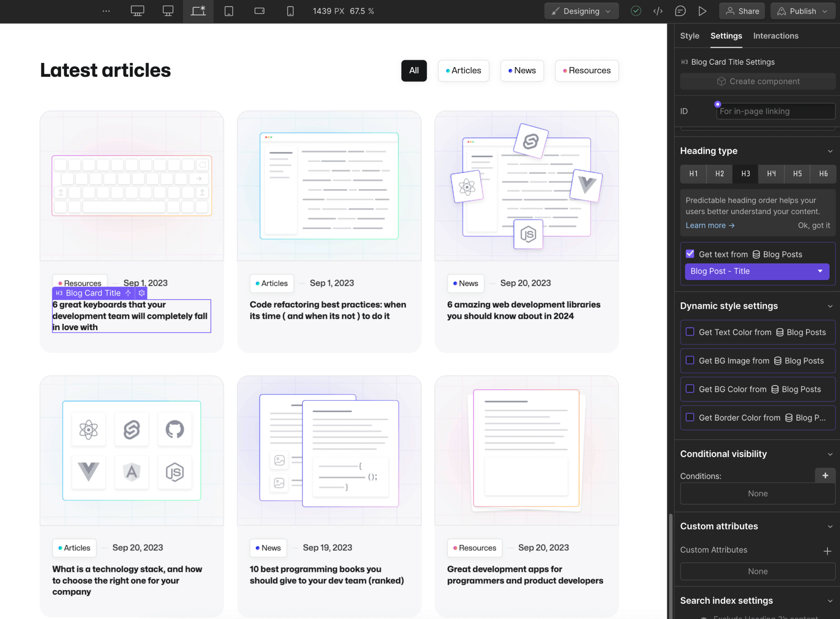Viewport: 840px width, 619px height.
Task: Switch to the Interactions tab
Action: 775,36
